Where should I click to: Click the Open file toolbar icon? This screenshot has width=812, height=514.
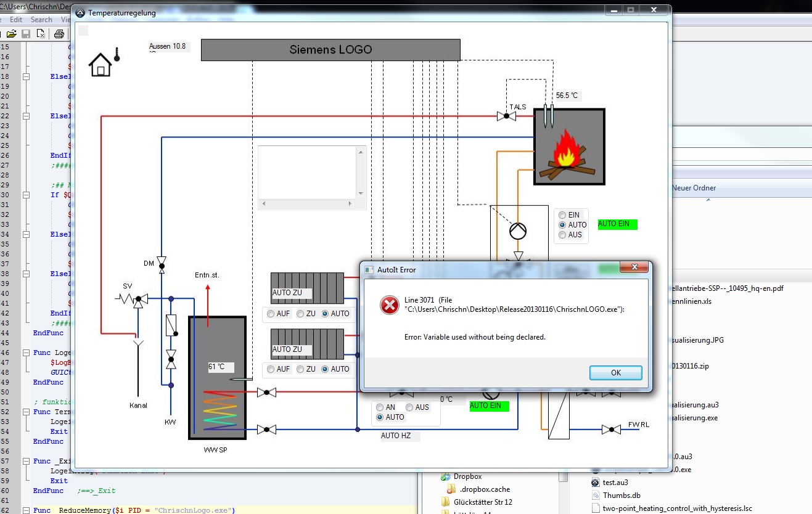tap(11, 33)
